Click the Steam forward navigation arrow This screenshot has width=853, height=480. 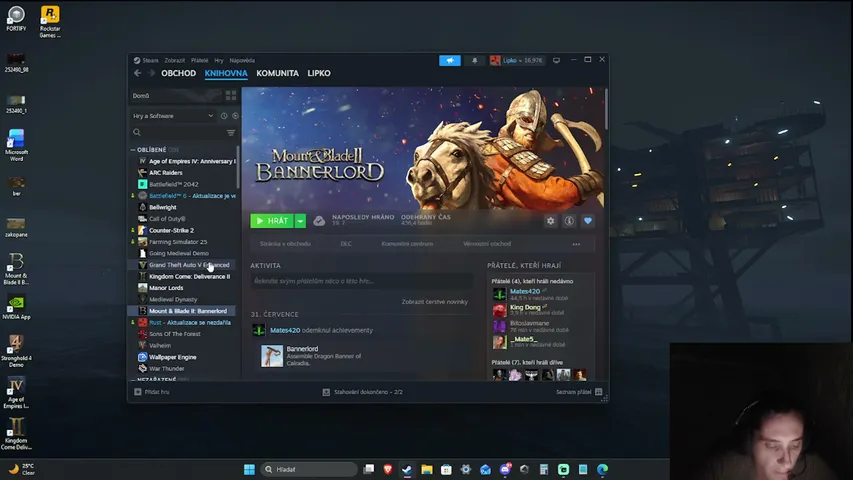pyautogui.click(x=152, y=73)
